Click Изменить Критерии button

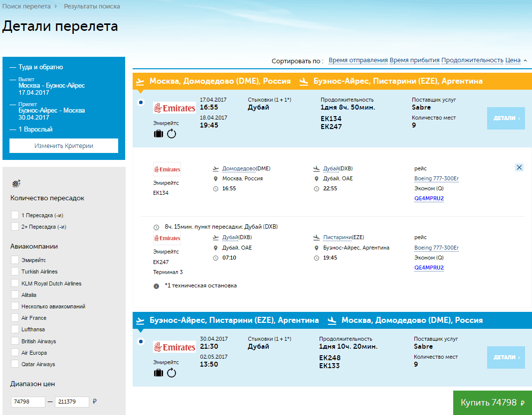(x=64, y=146)
